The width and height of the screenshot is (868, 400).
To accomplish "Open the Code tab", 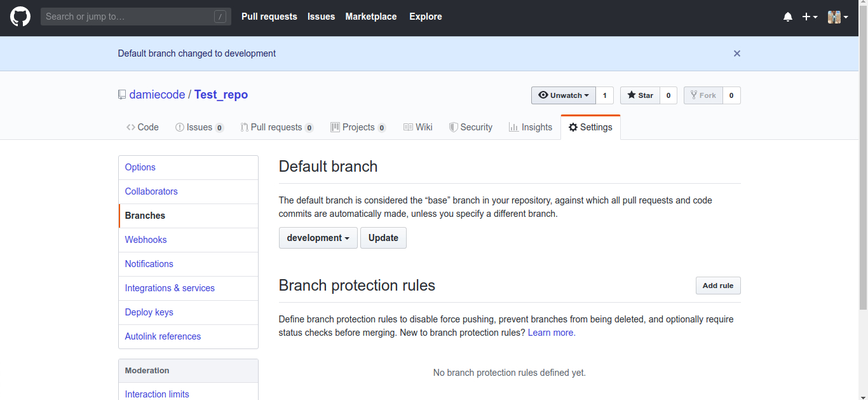I will 142,127.
